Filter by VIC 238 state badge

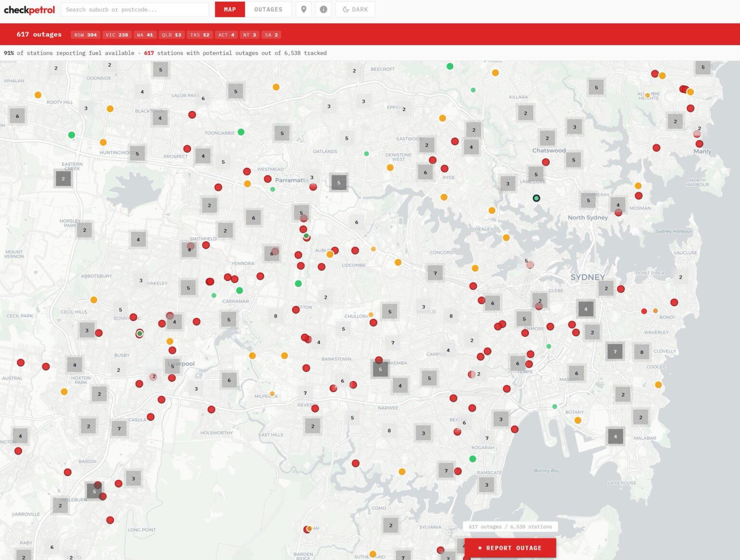click(x=117, y=35)
